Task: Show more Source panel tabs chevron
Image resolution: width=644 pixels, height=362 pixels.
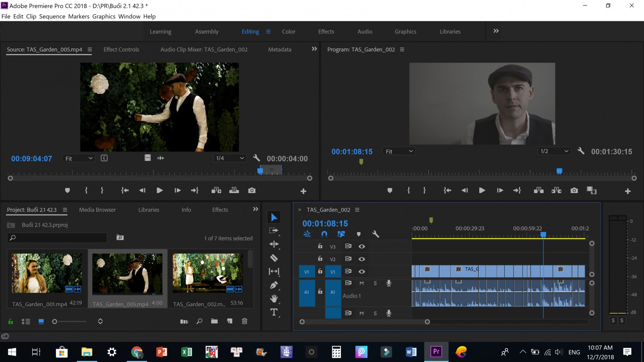Action: 314,49
